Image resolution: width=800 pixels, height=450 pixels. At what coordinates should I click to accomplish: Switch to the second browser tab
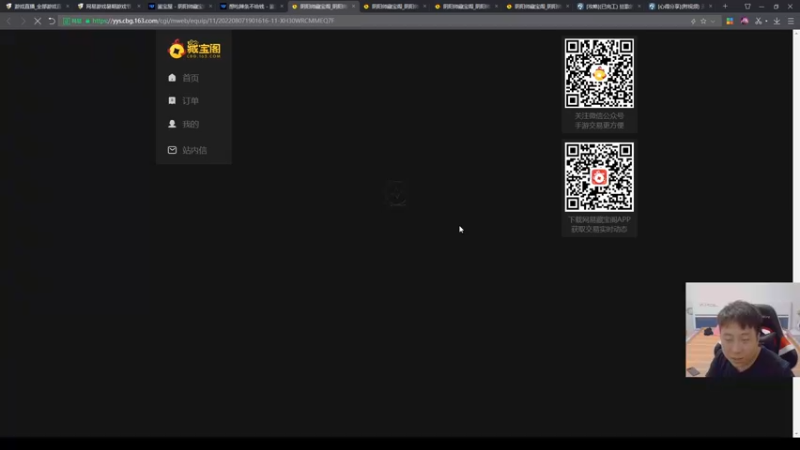(108, 6)
